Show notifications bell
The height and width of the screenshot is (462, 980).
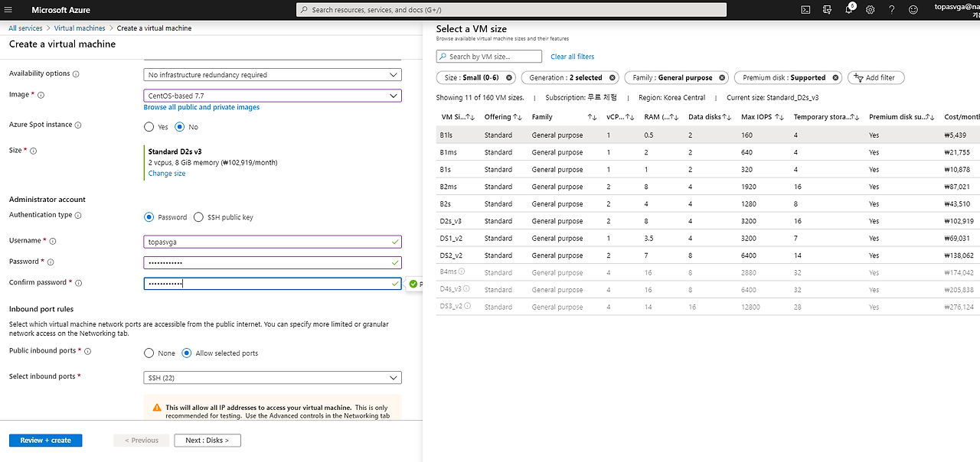[849, 10]
